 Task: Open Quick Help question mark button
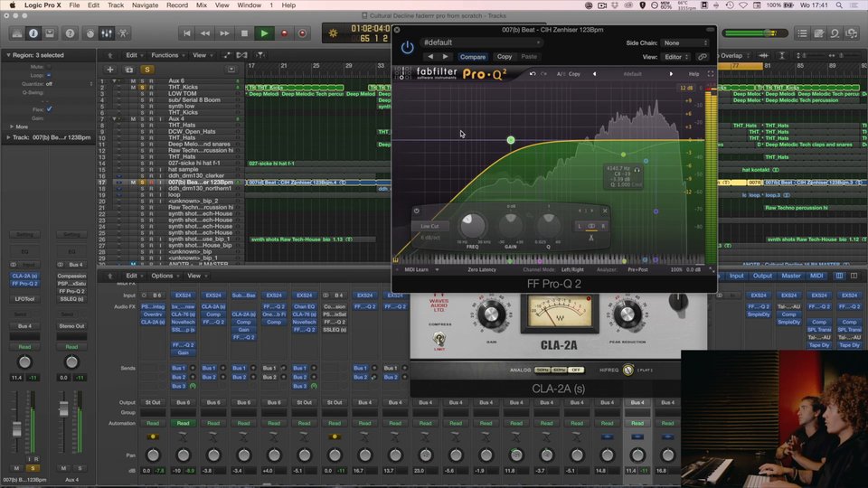tap(70, 33)
